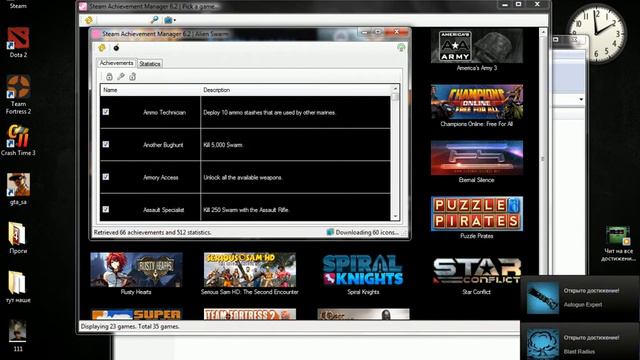Click the game ID input field in picker toolbar

[123, 20]
